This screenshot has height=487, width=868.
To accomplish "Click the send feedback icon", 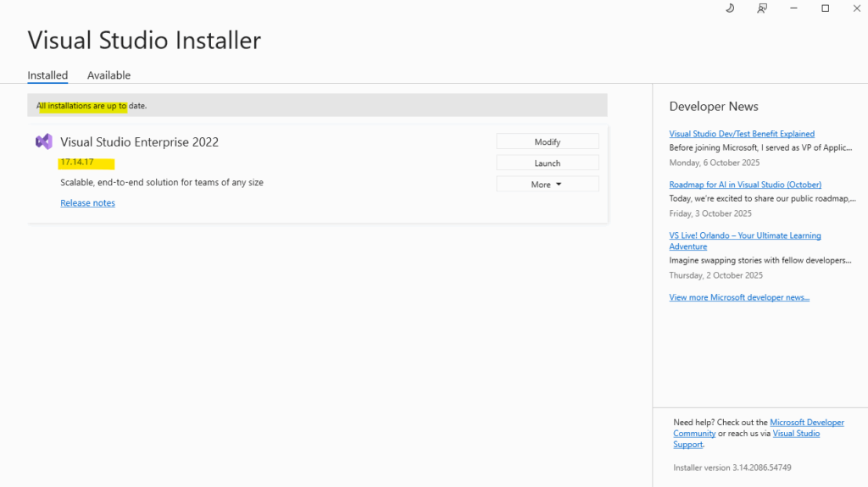I will point(762,8).
